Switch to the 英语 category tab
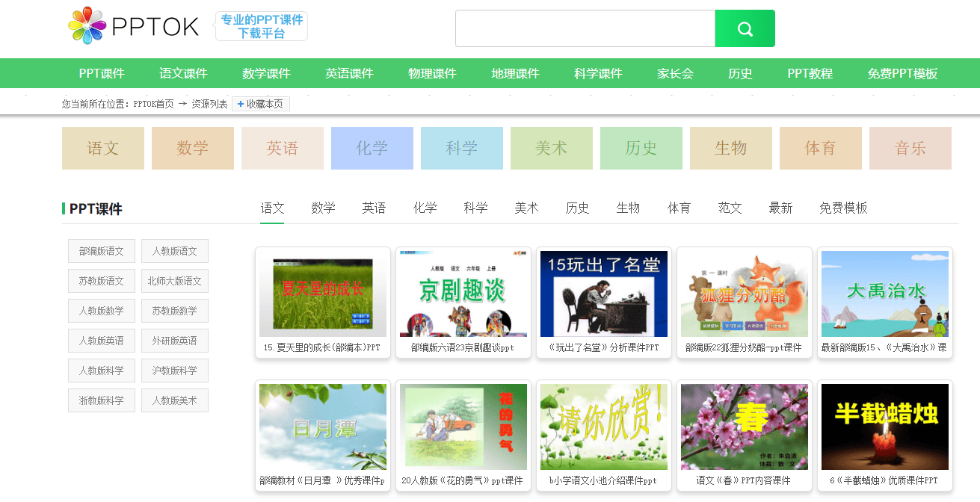 tap(374, 208)
